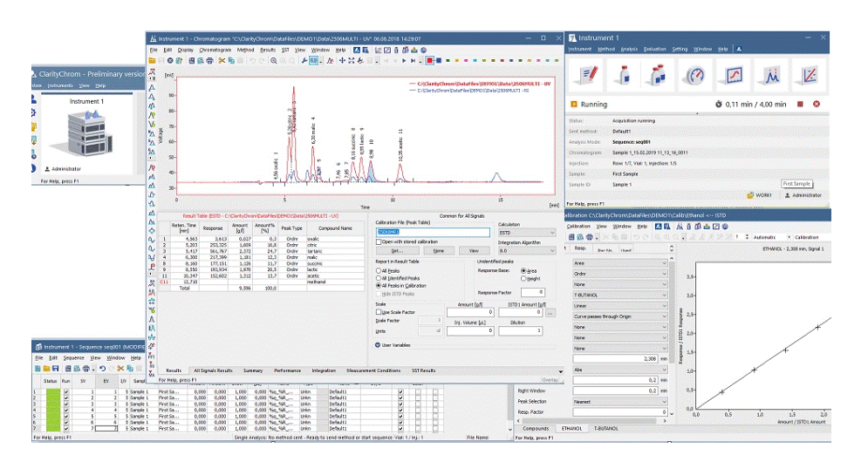Click the 'Set...' calibration file button
This screenshot has height=462, width=868.
point(396,250)
